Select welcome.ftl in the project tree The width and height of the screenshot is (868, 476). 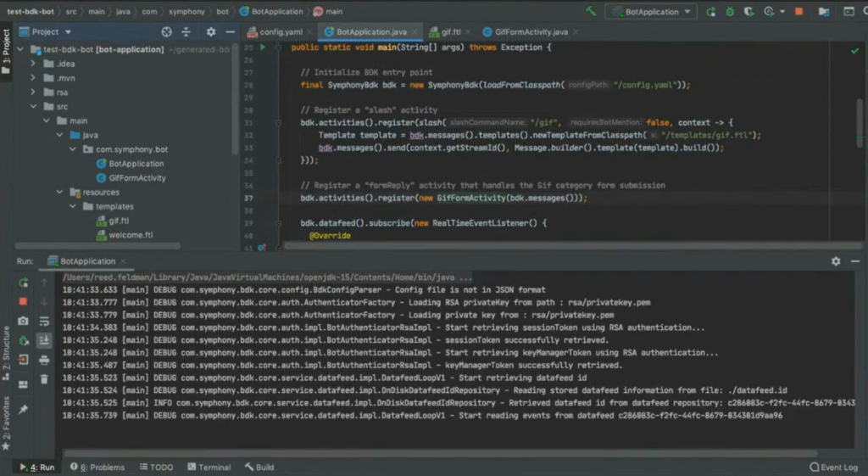131,235
